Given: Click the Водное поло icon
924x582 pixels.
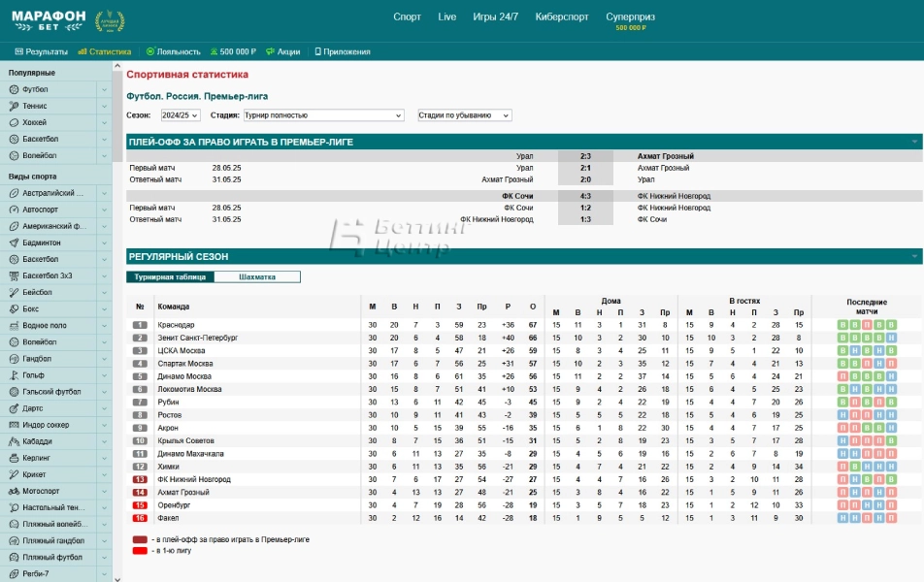Looking at the screenshot, I should tap(15, 325).
